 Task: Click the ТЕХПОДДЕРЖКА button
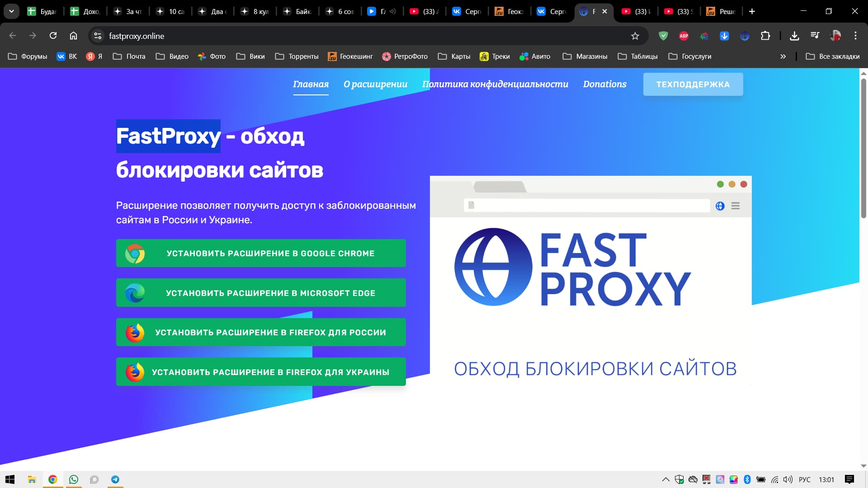693,84
